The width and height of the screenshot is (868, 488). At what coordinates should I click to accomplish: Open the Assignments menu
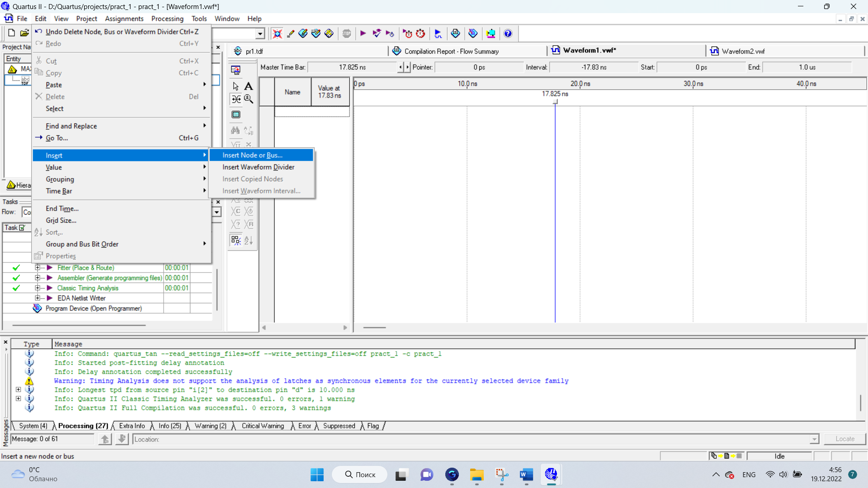(x=124, y=19)
